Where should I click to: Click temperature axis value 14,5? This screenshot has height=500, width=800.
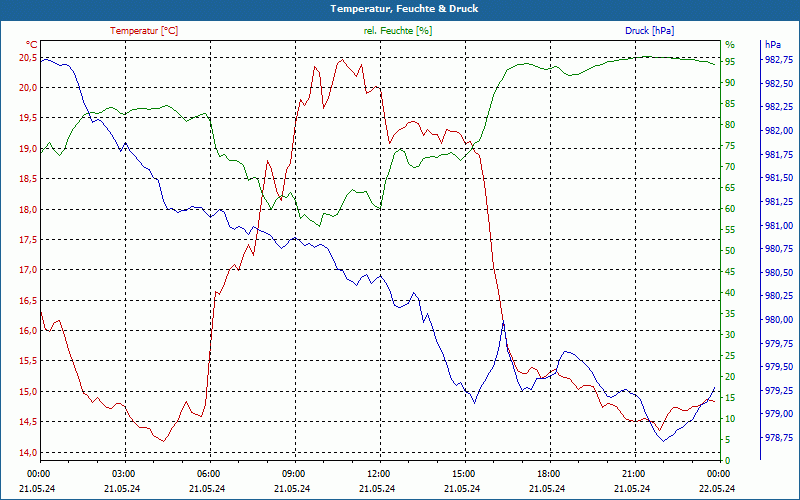[x=28, y=422]
